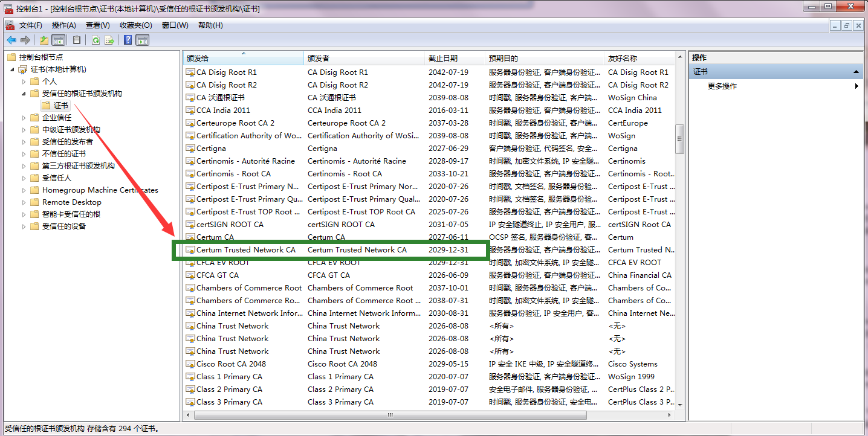Click the folder icon beside 受信任人
868x436 pixels.
(34, 178)
